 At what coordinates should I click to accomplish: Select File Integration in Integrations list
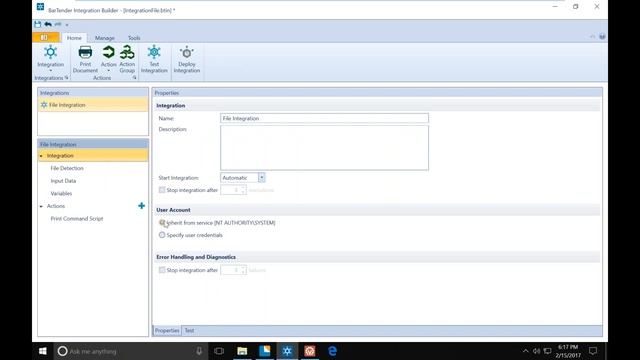click(93, 105)
